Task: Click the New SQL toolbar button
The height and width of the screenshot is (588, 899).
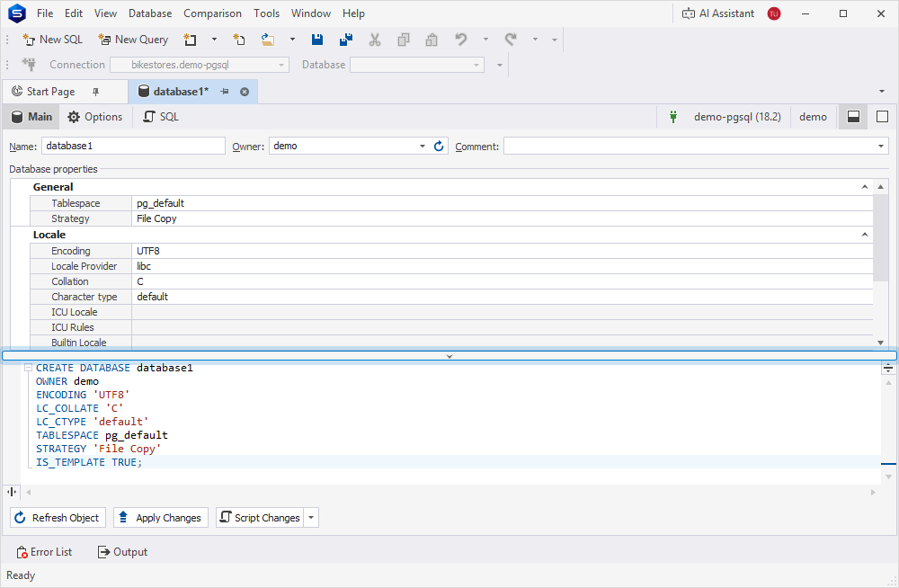Action: (52, 40)
